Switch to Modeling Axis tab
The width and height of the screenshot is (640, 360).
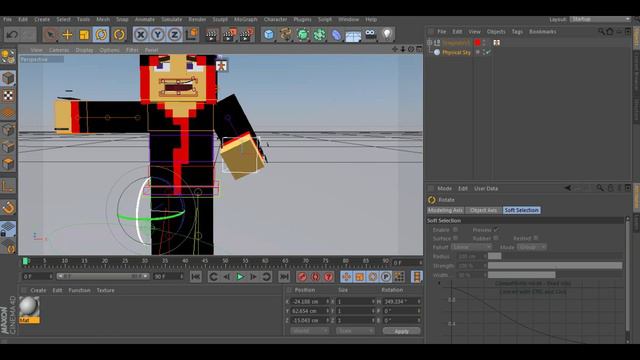(445, 210)
